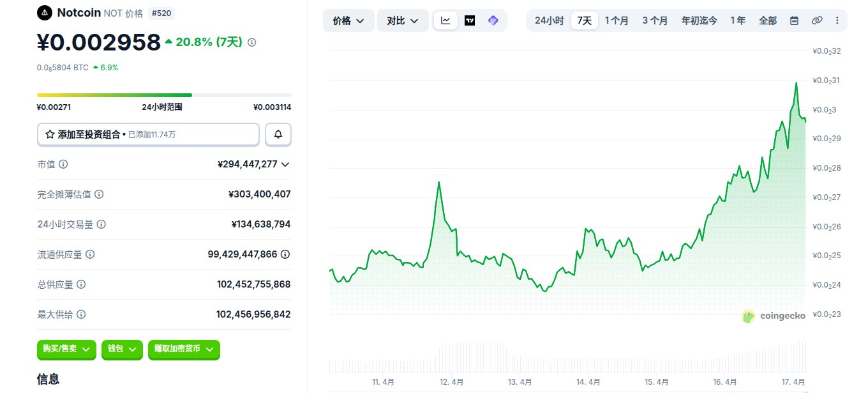Click info icon beside 完全摊薄估值
Screen dimensions: 868x393
[x=99, y=194]
